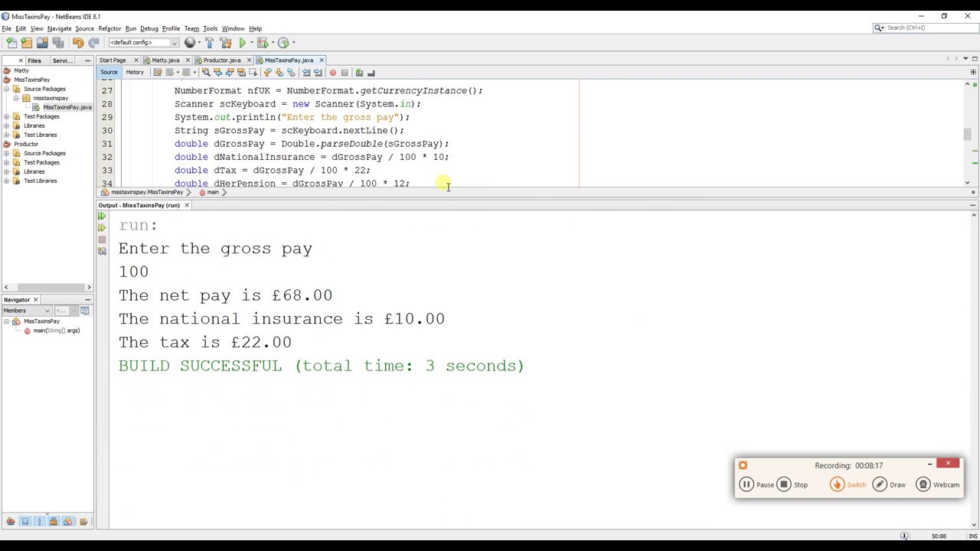Open the default config dropdown
Image resolution: width=980 pixels, height=551 pixels.
144,43
